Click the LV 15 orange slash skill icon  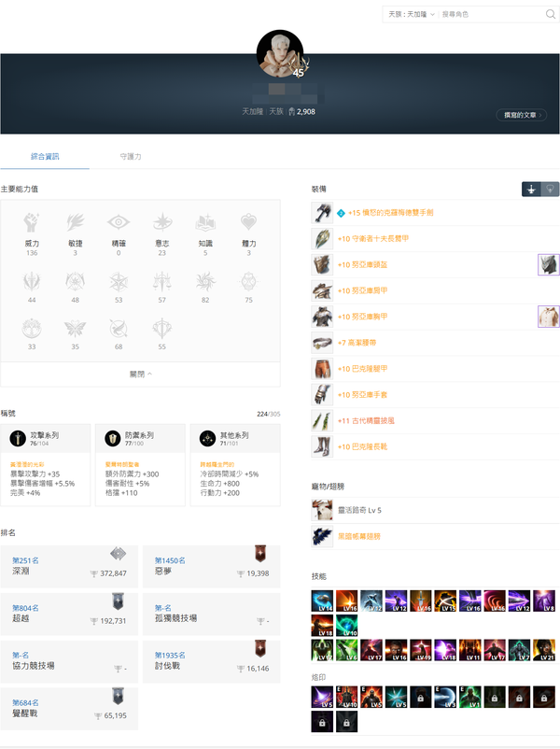[445, 601]
